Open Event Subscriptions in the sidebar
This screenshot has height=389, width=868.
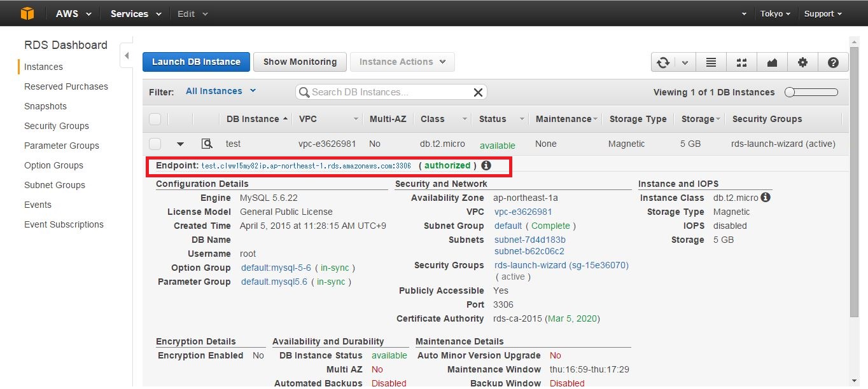64,224
